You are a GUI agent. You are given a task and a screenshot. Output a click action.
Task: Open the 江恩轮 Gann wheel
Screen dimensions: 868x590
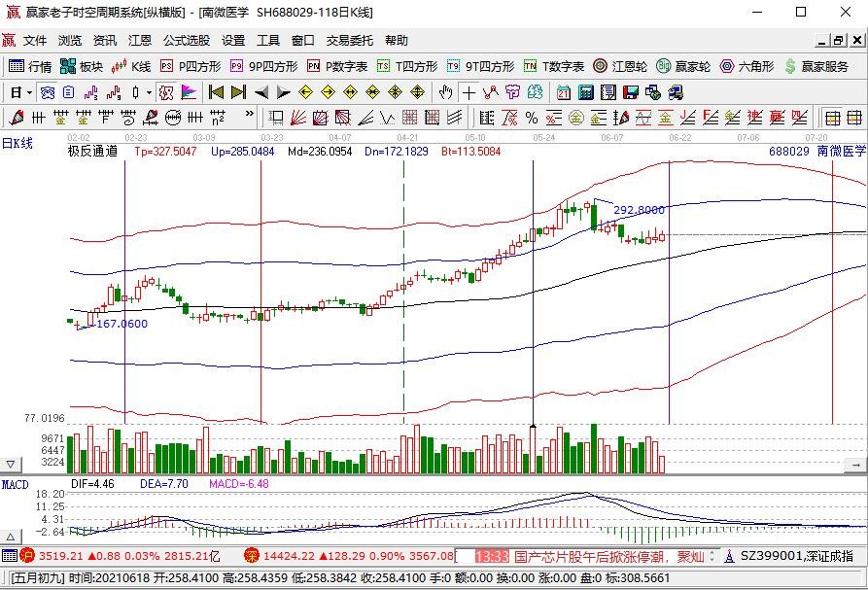coord(620,66)
